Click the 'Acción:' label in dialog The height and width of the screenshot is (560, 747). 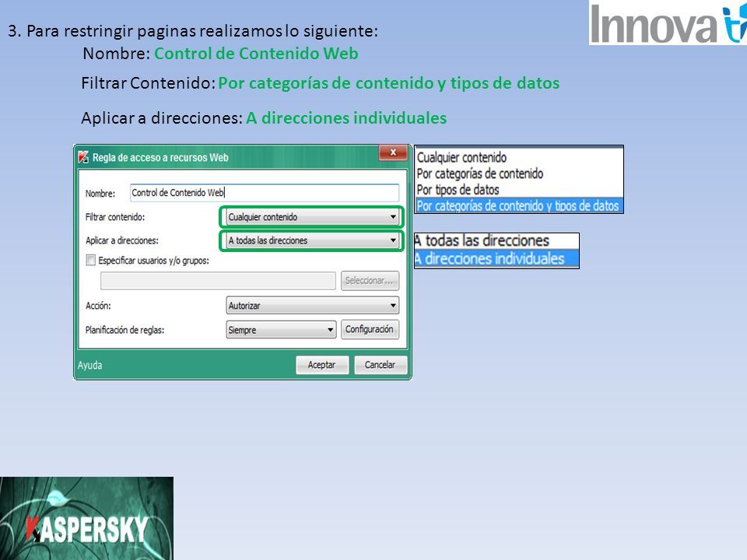click(x=98, y=306)
